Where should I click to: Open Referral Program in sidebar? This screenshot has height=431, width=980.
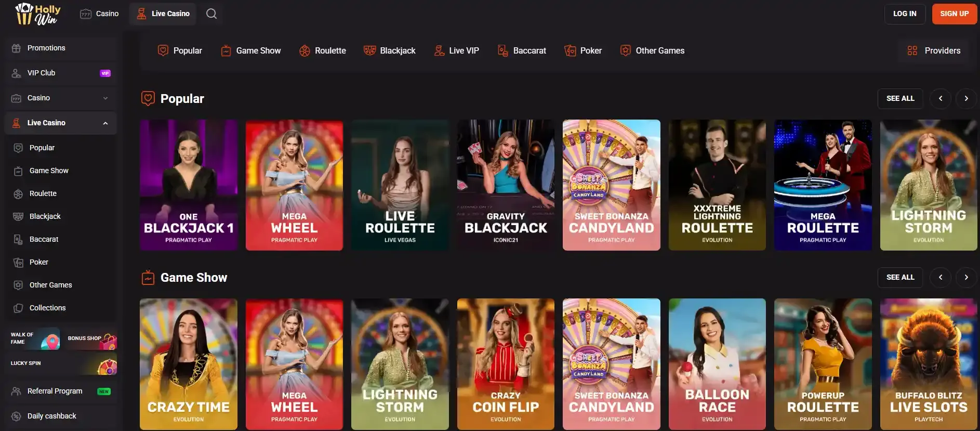pyautogui.click(x=61, y=391)
